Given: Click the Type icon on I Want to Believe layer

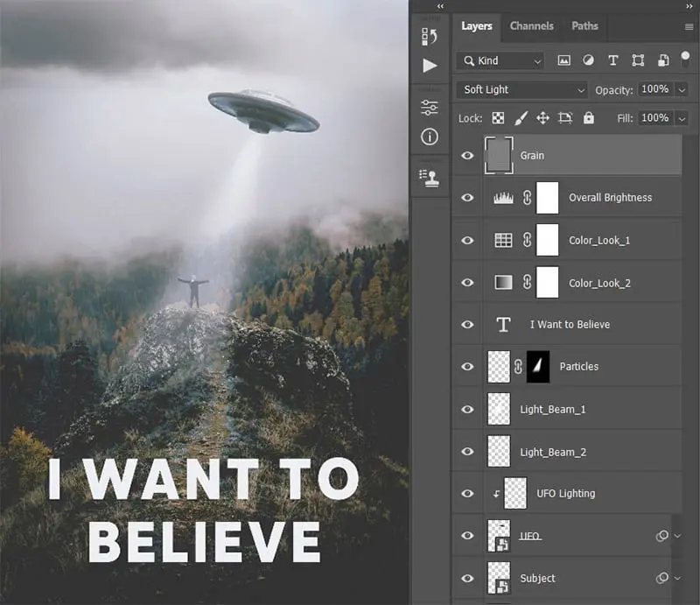Looking at the screenshot, I should pos(504,325).
